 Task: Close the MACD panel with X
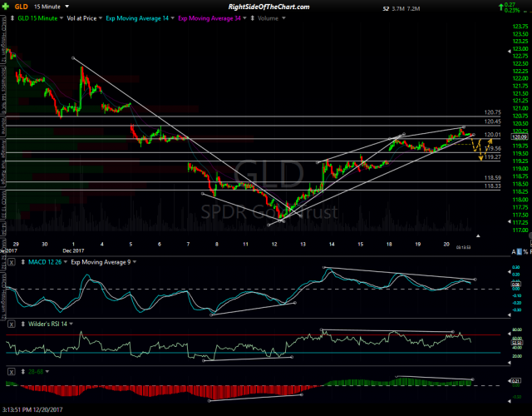click(11, 262)
